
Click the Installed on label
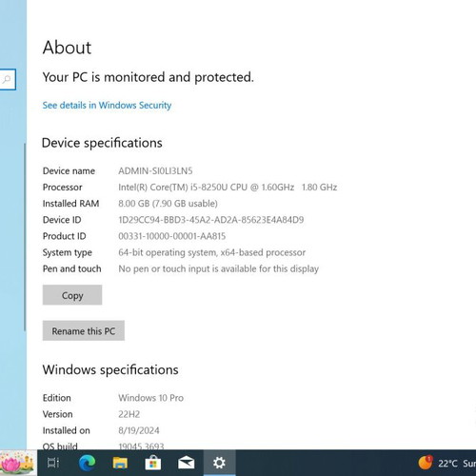click(x=67, y=430)
